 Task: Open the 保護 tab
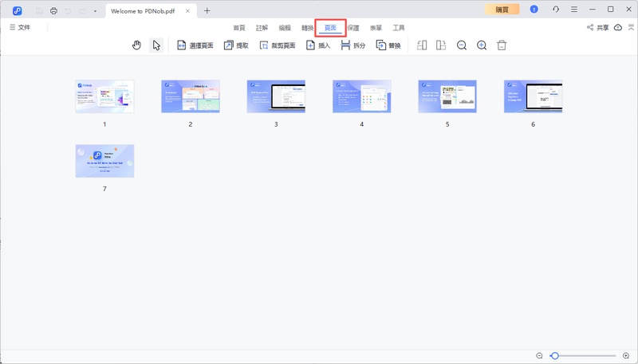click(353, 28)
